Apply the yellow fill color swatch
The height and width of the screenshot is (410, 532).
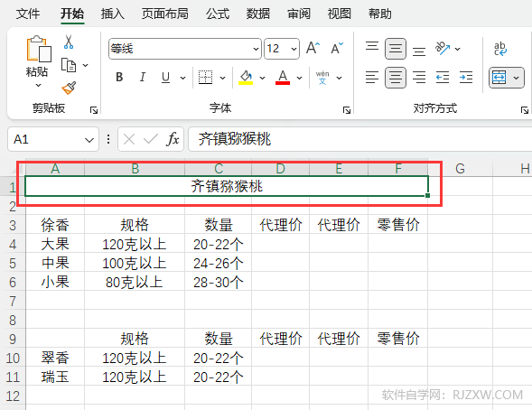pos(246,78)
